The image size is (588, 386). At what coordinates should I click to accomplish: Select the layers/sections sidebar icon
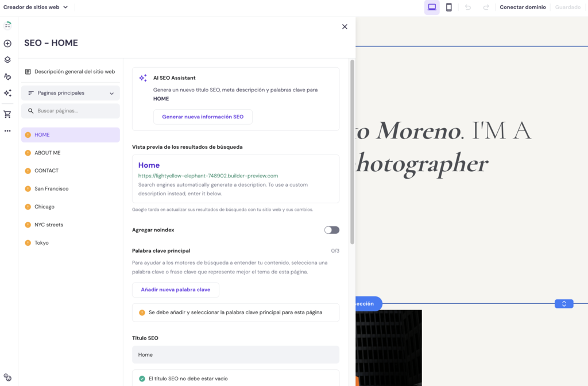click(x=7, y=60)
